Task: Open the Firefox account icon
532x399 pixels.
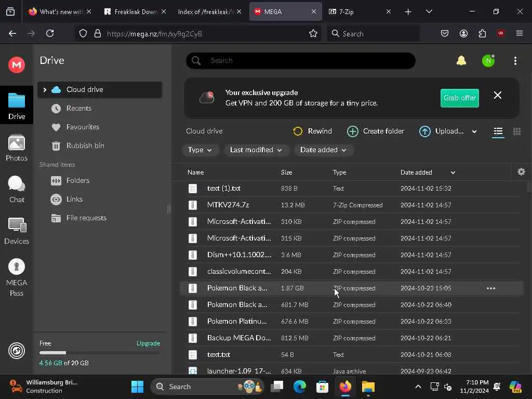Action: (463, 33)
